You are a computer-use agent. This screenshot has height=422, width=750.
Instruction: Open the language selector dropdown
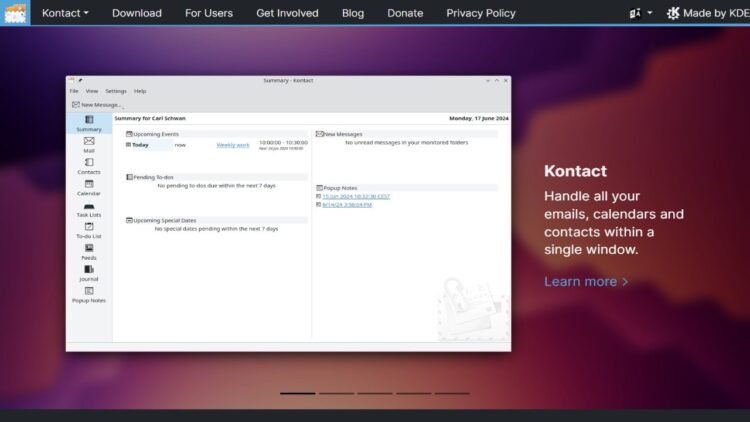click(641, 13)
